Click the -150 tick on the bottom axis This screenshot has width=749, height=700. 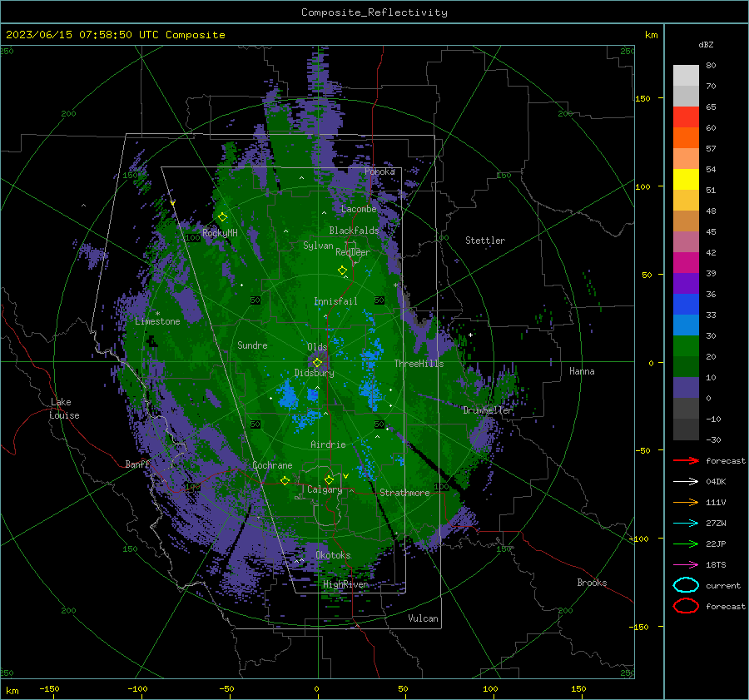[49, 688]
